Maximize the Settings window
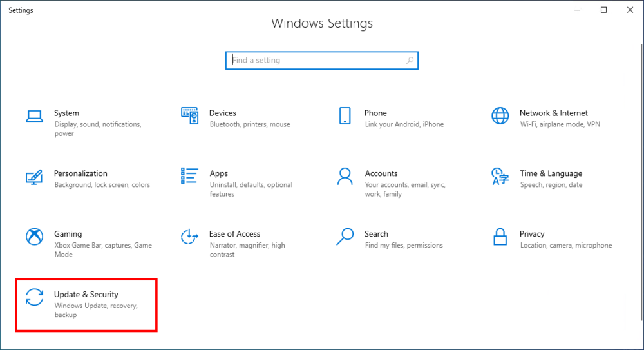This screenshot has width=644, height=350. (604, 10)
